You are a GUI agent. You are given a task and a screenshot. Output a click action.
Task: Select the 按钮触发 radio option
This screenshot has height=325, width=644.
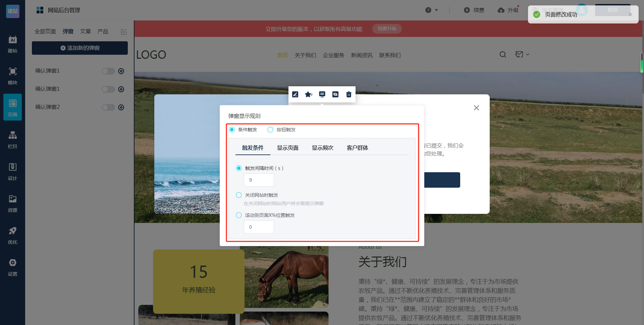[270, 130]
